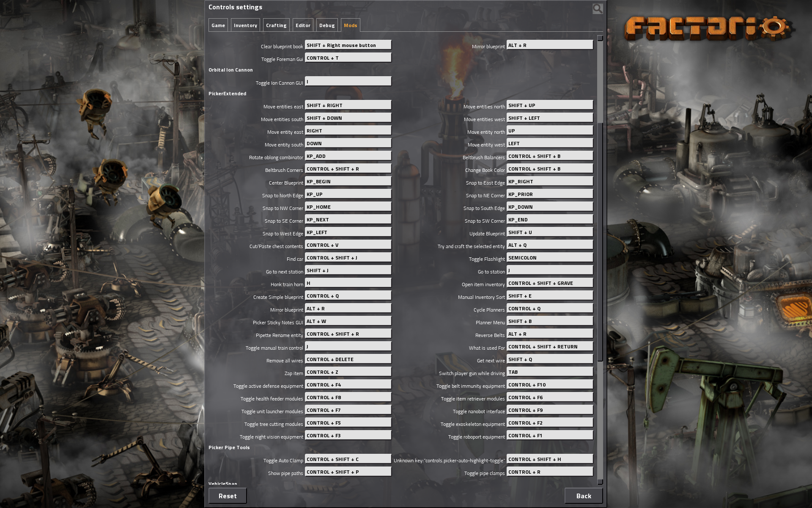Click Toggle Auto Clamp keybind field
The width and height of the screenshot is (812, 508).
click(x=348, y=459)
